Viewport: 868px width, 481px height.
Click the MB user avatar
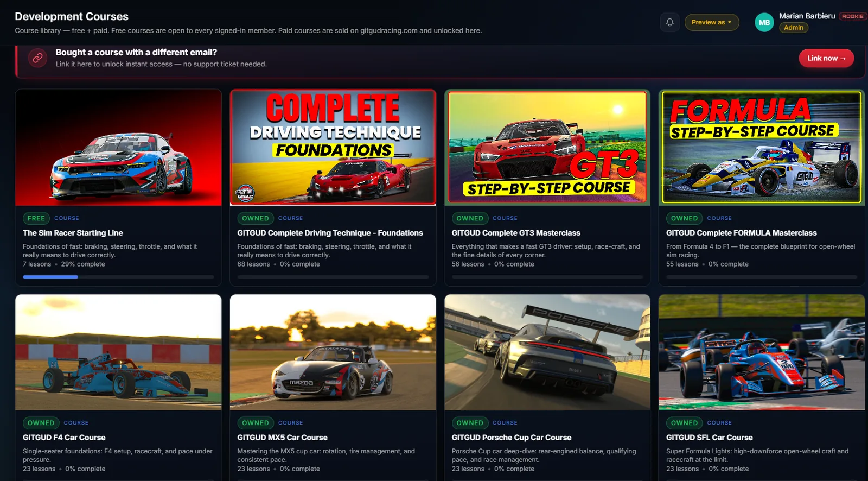pos(764,22)
